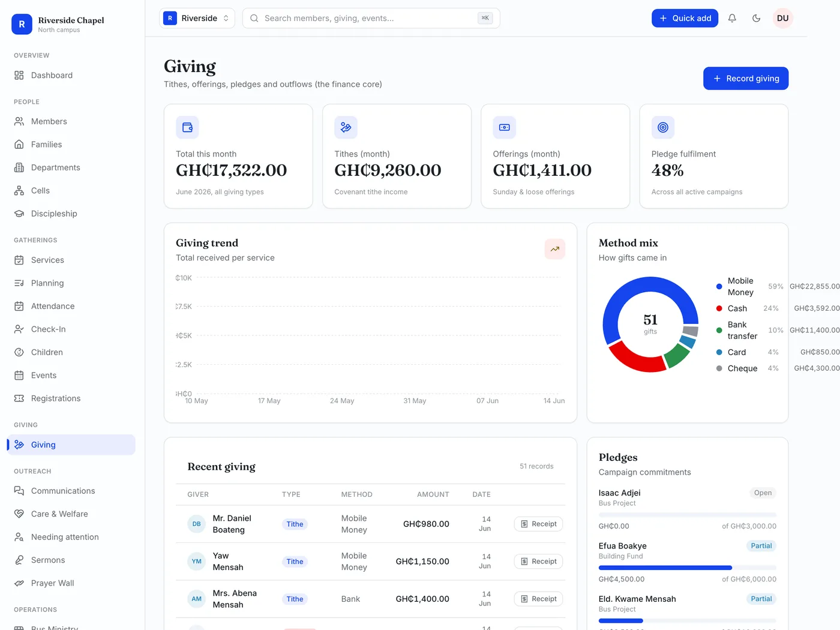The width and height of the screenshot is (840, 630).
Task: Open Receipt for Yaw Mensah's gift
Action: (538, 562)
